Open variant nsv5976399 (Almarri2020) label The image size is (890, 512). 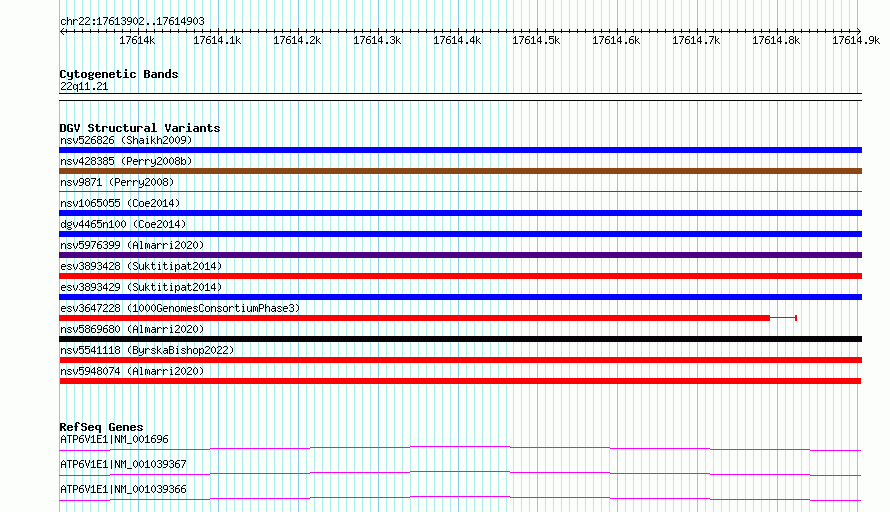tap(132, 245)
